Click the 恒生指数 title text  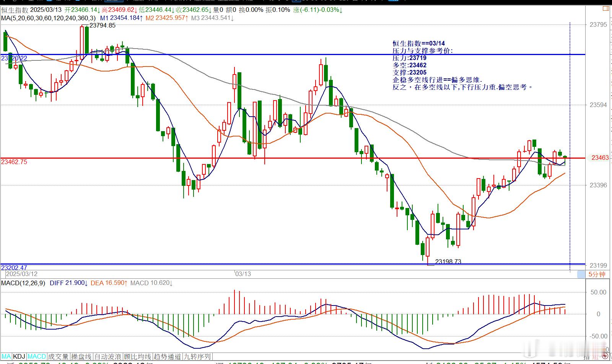(14, 10)
